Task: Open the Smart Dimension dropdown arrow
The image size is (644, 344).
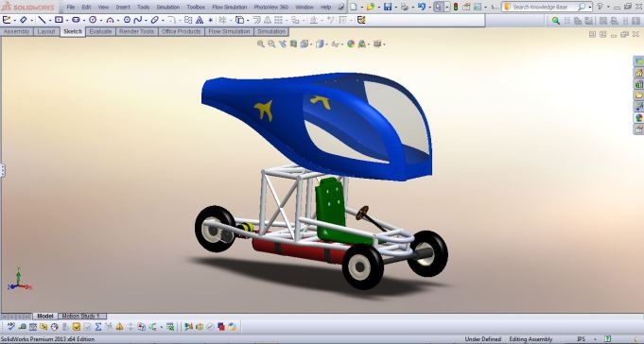Action: (32, 20)
